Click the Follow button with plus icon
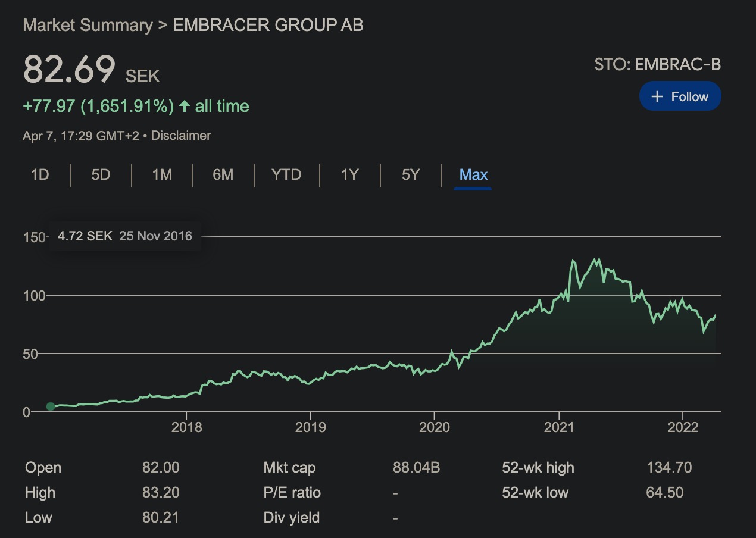The height and width of the screenshot is (538, 756). coord(680,96)
